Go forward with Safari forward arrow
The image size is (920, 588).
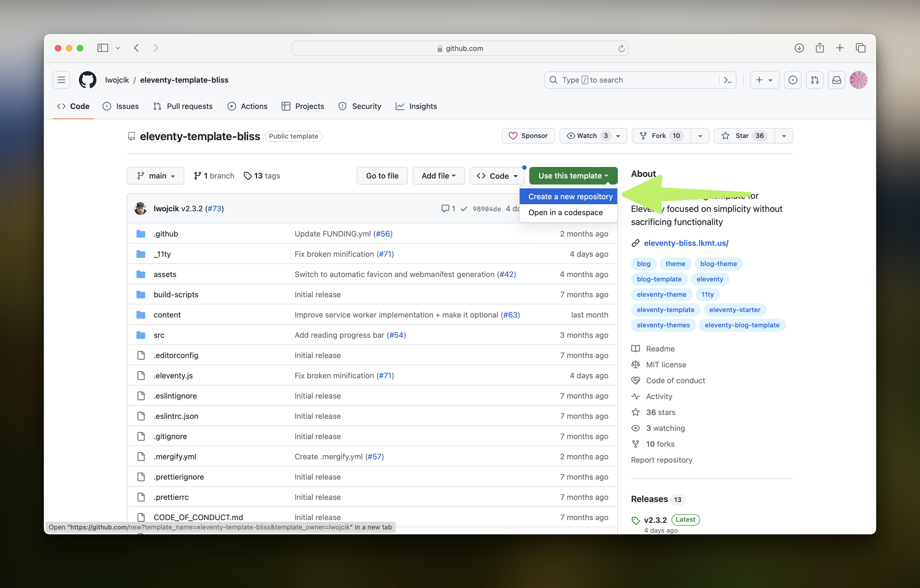coord(156,48)
